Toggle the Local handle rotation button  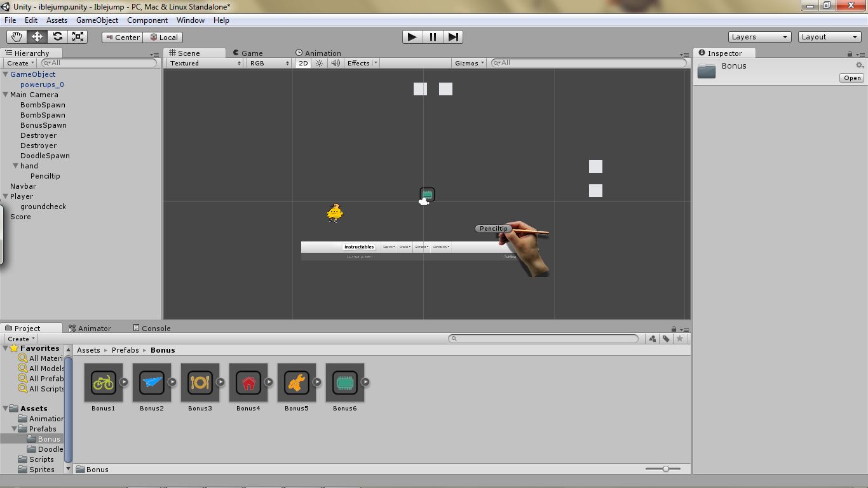163,37
